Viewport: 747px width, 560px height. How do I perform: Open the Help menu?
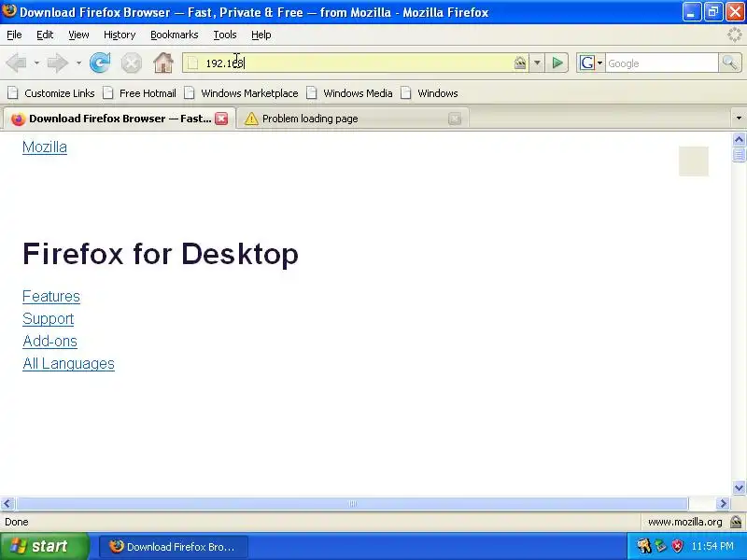pyautogui.click(x=261, y=35)
